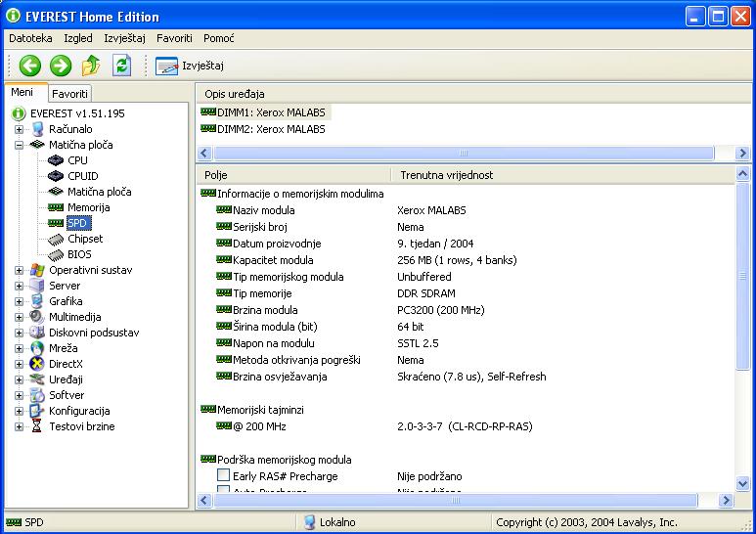Collapse the Matična ploča tree node

coord(19,145)
